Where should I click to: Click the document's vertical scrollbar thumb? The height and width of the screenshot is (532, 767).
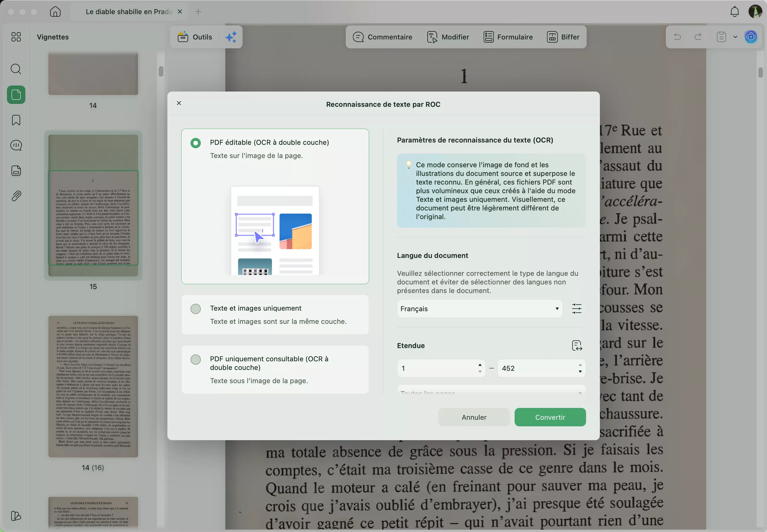pyautogui.click(x=760, y=72)
